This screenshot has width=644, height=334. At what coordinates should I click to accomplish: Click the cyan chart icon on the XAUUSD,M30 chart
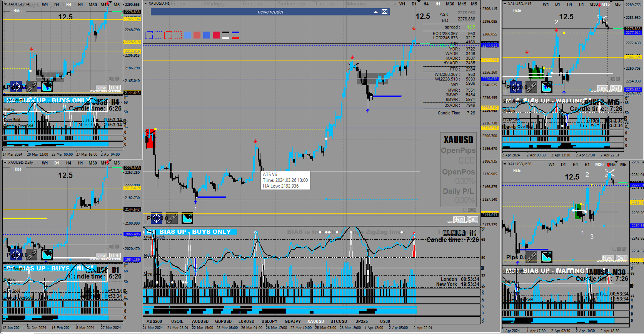[x=547, y=257]
